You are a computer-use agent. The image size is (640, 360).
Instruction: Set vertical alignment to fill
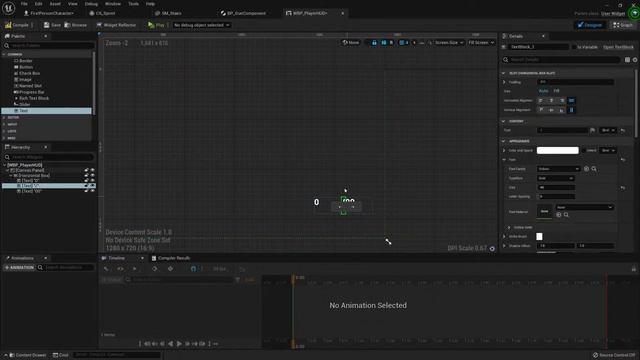tap(571, 110)
